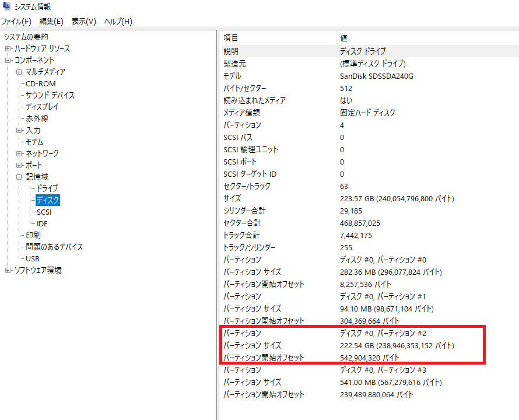Open the 表示(V) menu
The height and width of the screenshot is (420, 519).
83,22
